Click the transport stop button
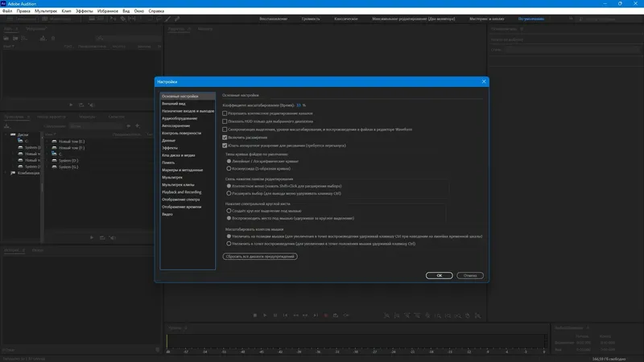644x362 pixels. [x=255, y=315]
